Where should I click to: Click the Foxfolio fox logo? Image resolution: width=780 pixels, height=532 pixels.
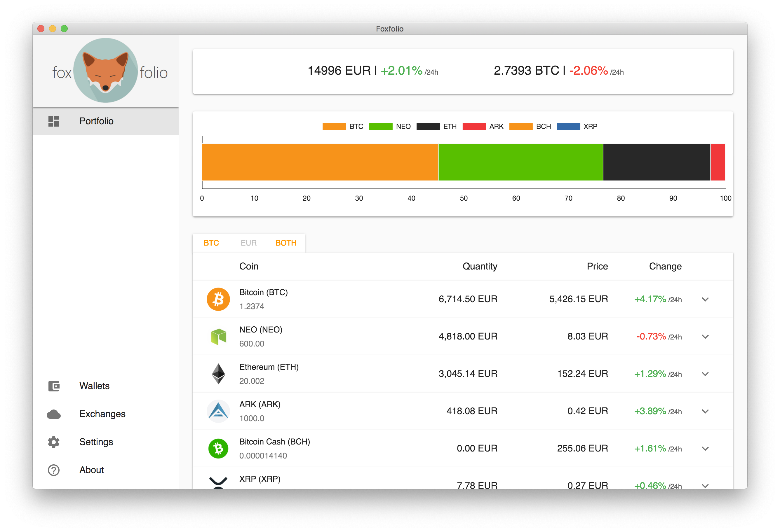tap(106, 70)
